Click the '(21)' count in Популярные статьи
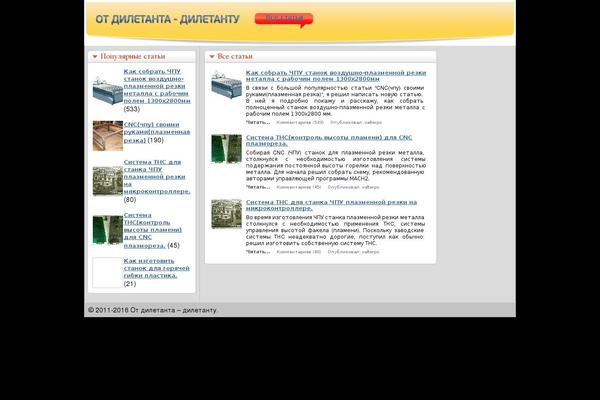Screen dimensions: 600x400 click(x=130, y=284)
